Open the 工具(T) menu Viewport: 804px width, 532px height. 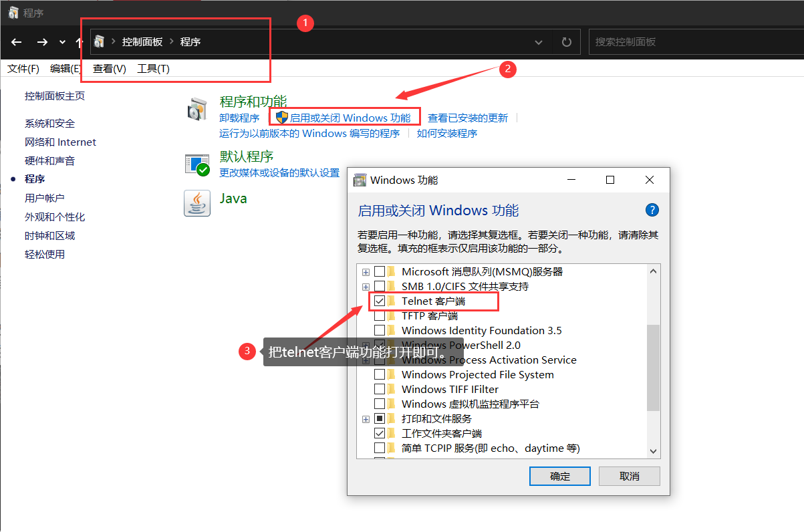[x=153, y=69]
